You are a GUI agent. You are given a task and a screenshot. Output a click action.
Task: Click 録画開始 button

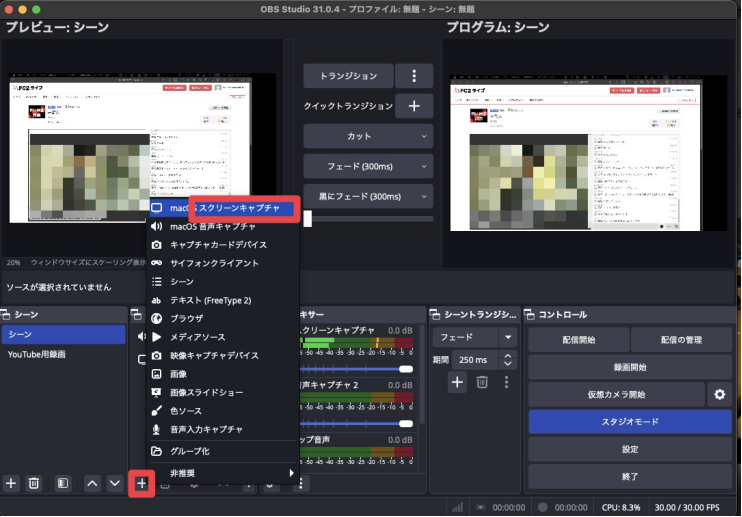coord(630,367)
